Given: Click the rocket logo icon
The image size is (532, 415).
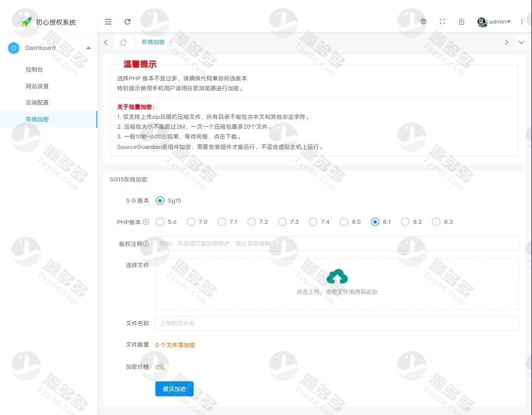Looking at the screenshot, I should click(x=27, y=22).
